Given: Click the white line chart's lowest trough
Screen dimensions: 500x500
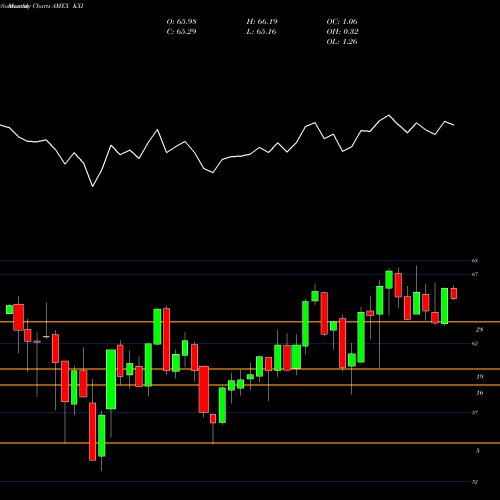Looking at the screenshot, I should 93,186.
